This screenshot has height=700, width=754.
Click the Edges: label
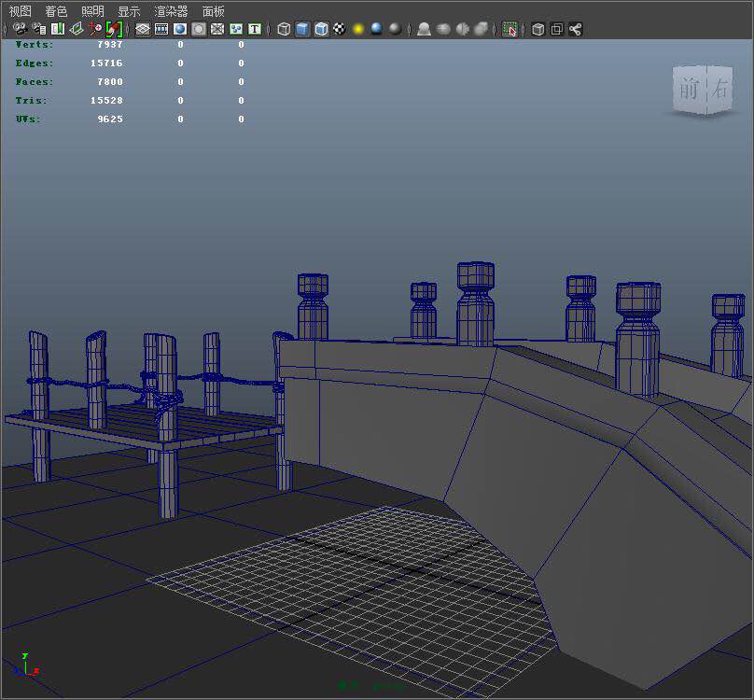(35, 63)
